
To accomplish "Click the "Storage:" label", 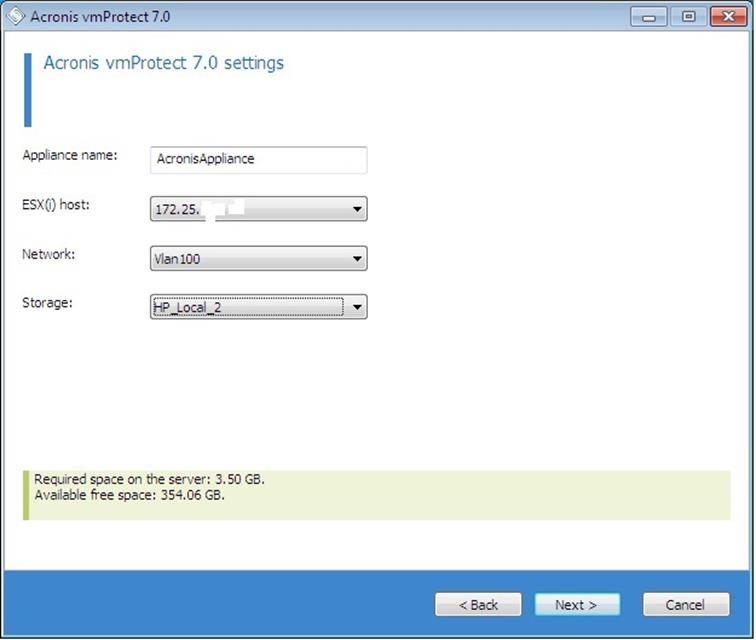I will (47, 303).
